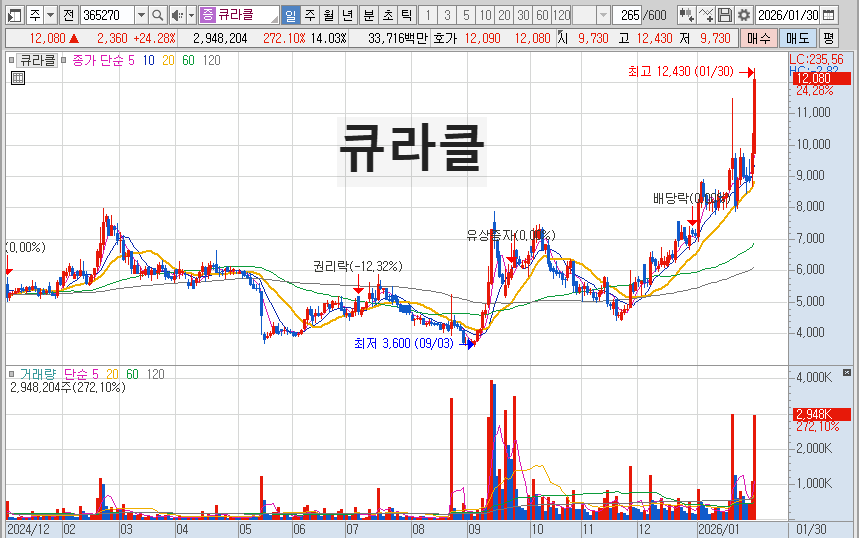Click the date field 2026/01/30
The height and width of the screenshot is (538, 859).
(789, 15)
